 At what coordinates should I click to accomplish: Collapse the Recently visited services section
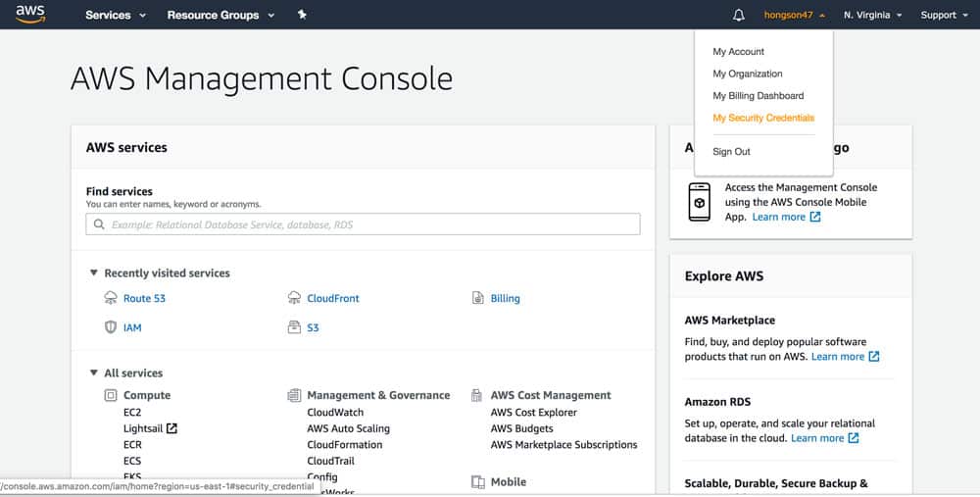pos(94,273)
